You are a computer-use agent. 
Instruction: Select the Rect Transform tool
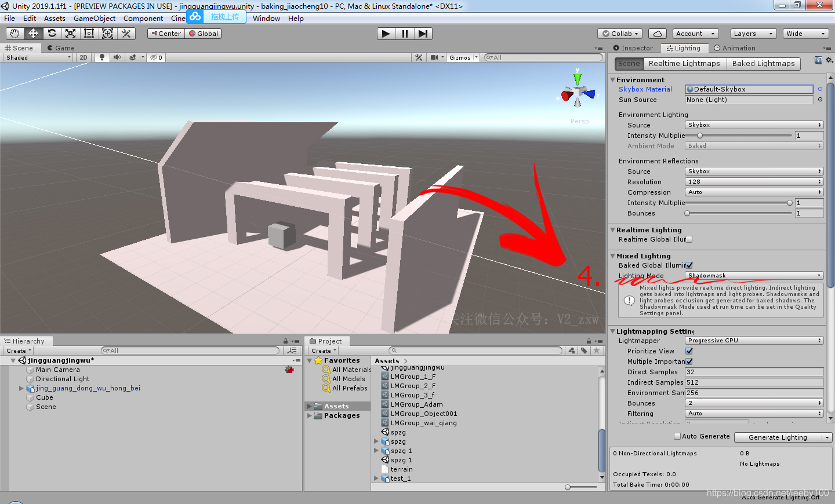[89, 34]
